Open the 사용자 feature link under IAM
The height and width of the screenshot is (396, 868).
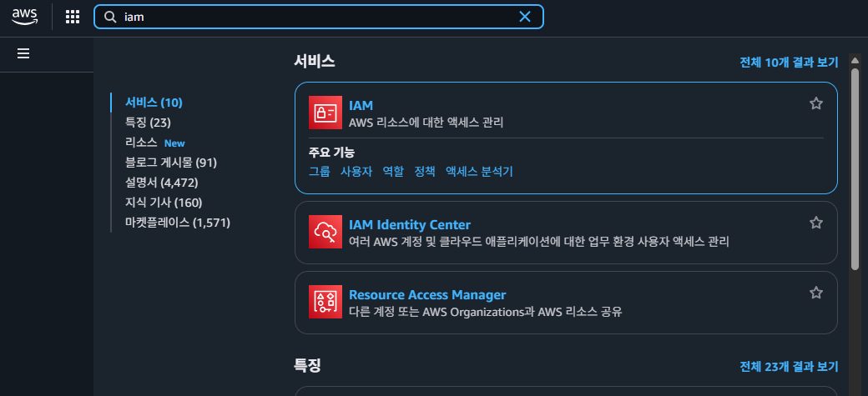[x=356, y=172]
